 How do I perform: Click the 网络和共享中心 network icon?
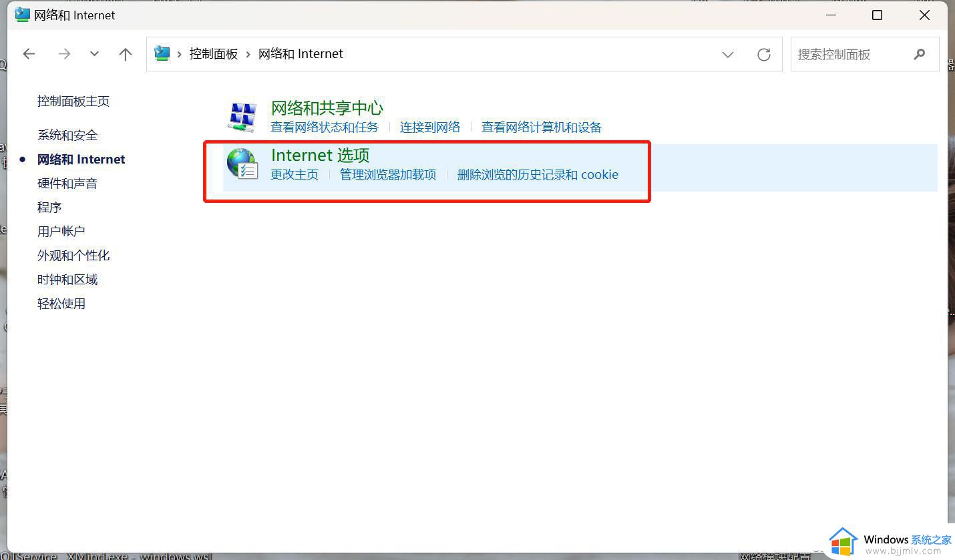tap(242, 116)
